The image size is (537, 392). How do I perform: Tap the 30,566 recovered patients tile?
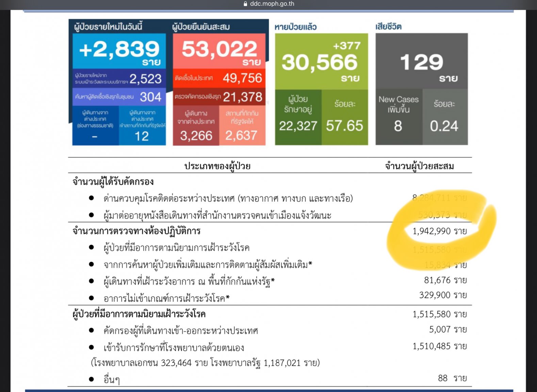pos(321,62)
